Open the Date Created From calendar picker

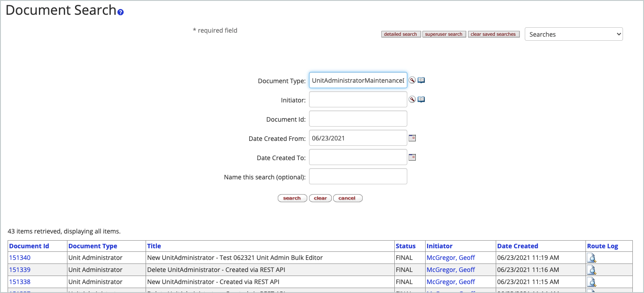pyautogui.click(x=412, y=137)
